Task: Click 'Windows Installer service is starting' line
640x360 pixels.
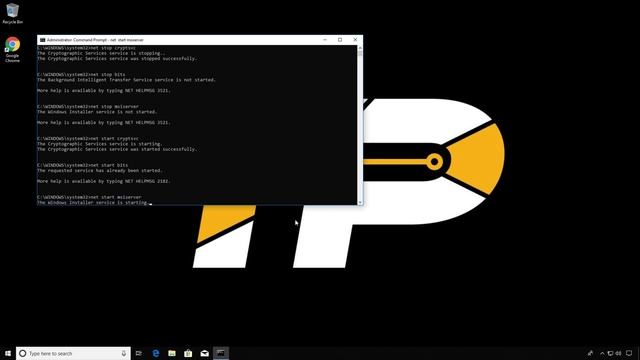Action: [93, 202]
